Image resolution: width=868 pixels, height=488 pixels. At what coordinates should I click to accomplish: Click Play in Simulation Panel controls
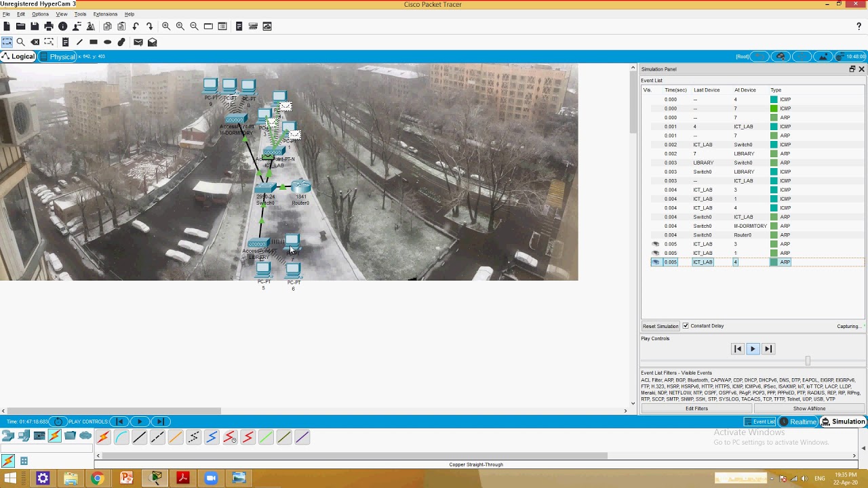(753, 349)
